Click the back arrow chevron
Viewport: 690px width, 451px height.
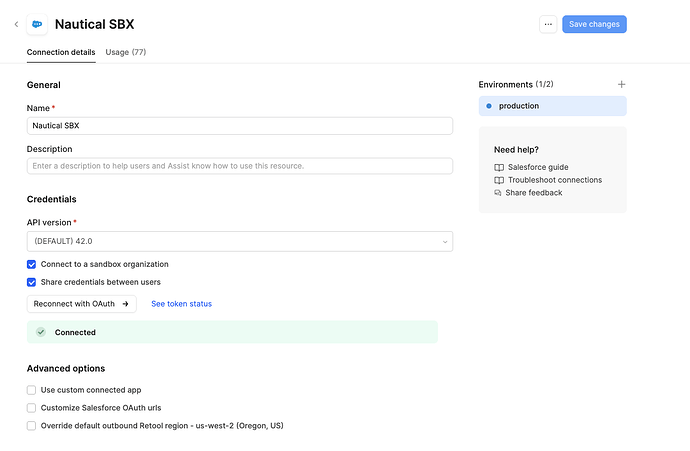coord(16,24)
